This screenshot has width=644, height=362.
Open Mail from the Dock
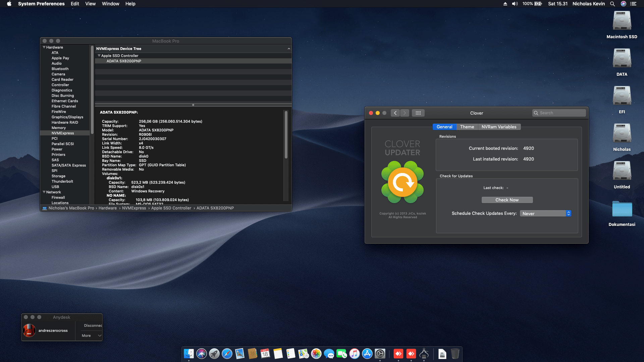click(240, 354)
